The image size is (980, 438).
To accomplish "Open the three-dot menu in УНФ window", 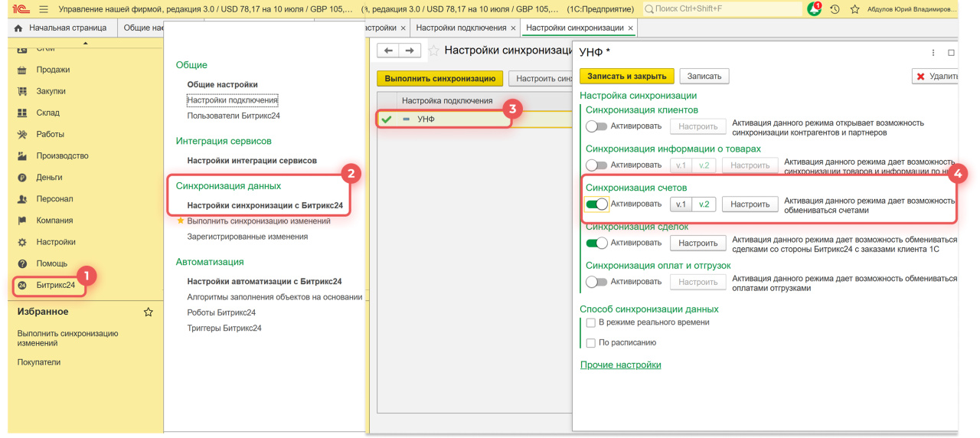I will click(x=933, y=53).
